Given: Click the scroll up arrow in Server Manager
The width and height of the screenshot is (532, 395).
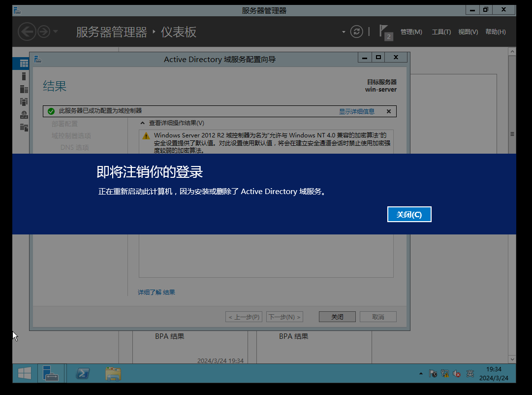Looking at the screenshot, I should pos(512,52).
